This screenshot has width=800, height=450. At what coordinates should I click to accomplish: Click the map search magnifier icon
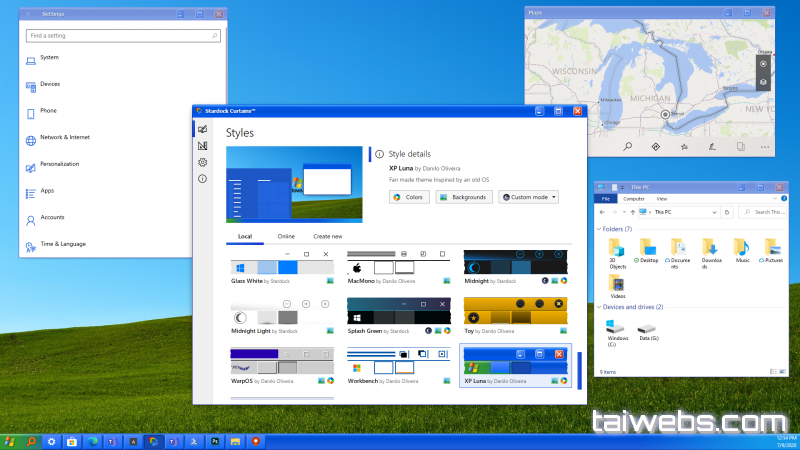pyautogui.click(x=628, y=147)
